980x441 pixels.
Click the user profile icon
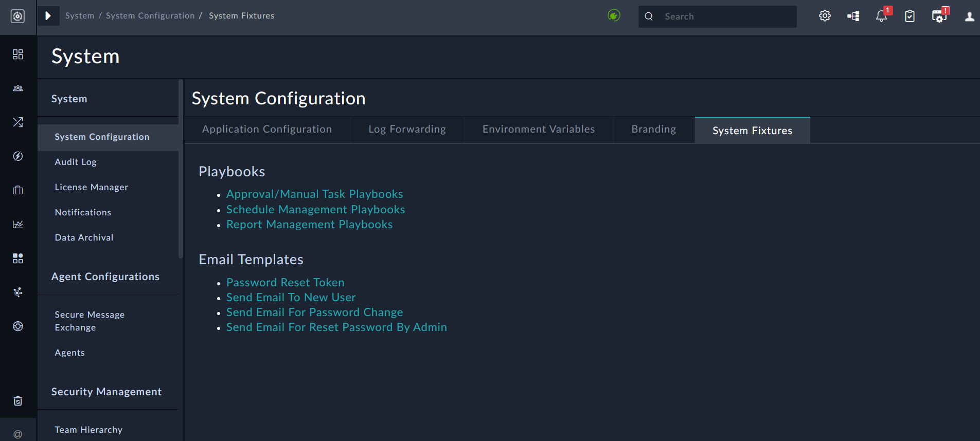tap(969, 16)
